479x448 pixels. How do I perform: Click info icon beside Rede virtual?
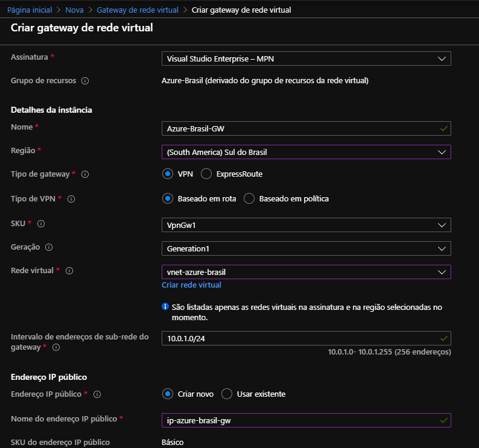[x=69, y=271]
